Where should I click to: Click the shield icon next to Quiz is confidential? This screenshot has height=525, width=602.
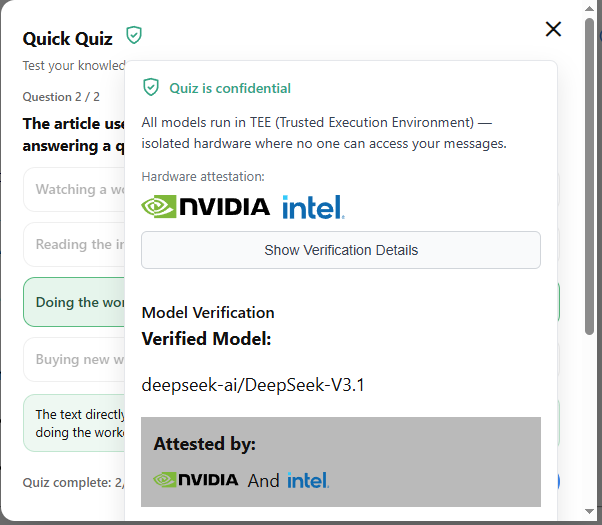coord(151,88)
